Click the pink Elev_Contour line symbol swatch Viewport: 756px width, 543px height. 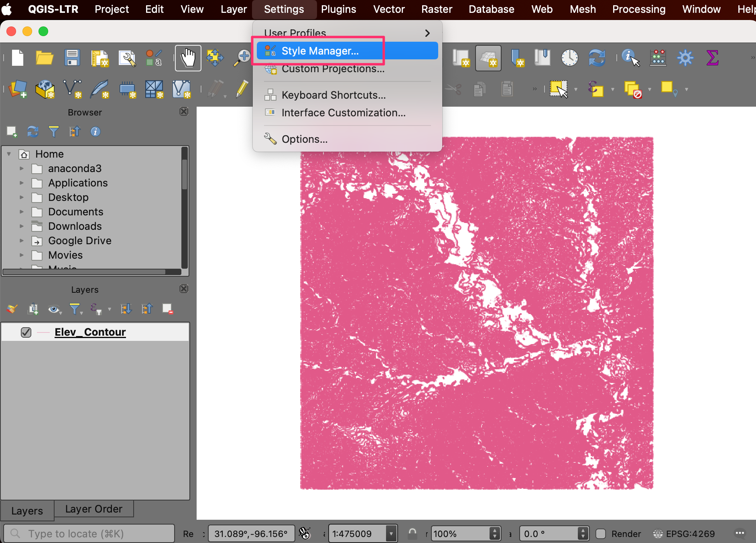tap(43, 332)
